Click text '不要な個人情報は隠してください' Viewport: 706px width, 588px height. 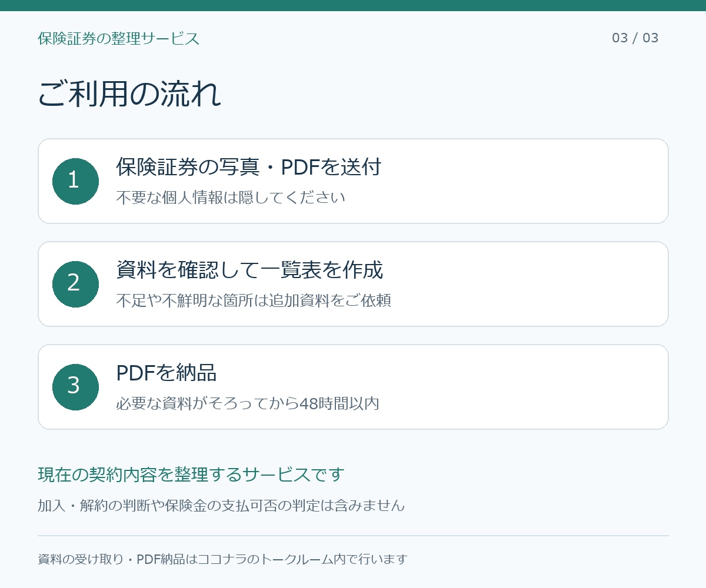[x=231, y=198]
